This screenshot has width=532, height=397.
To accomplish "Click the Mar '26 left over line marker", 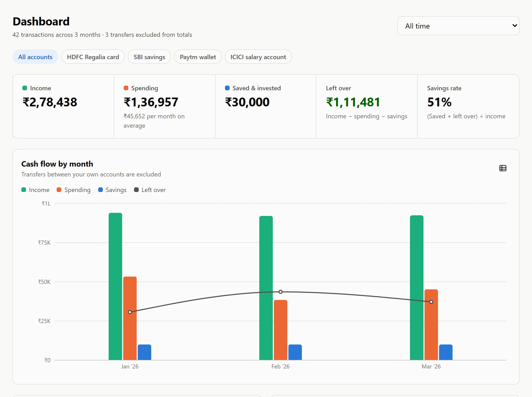I will (x=431, y=302).
